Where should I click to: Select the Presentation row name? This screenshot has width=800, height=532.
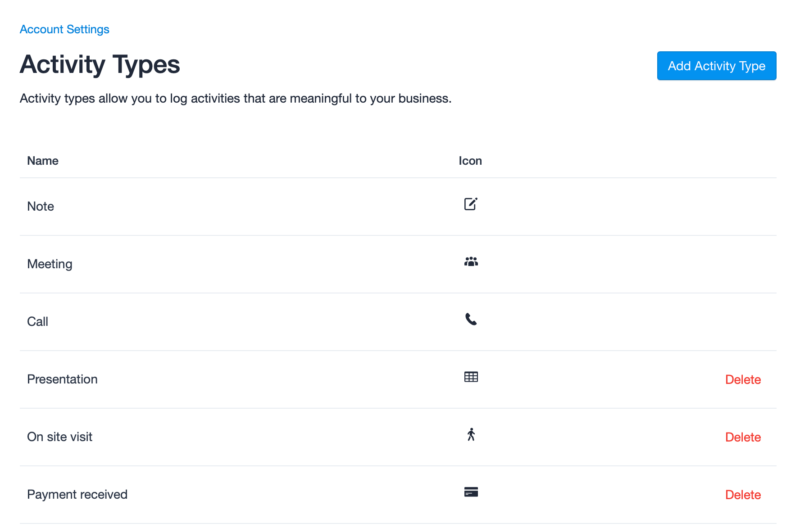[x=62, y=379]
